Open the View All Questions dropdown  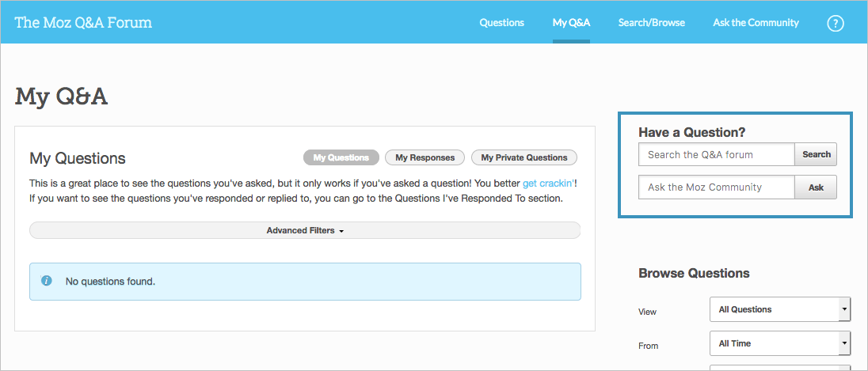click(x=774, y=309)
